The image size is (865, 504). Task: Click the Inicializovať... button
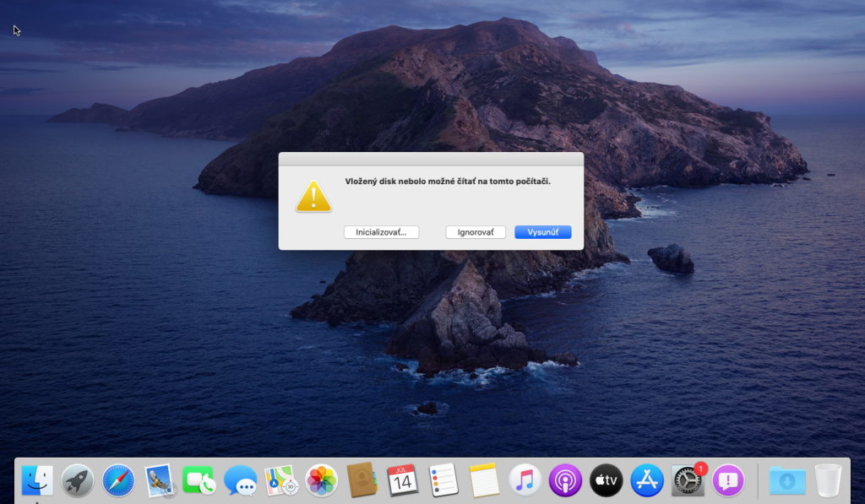381,232
